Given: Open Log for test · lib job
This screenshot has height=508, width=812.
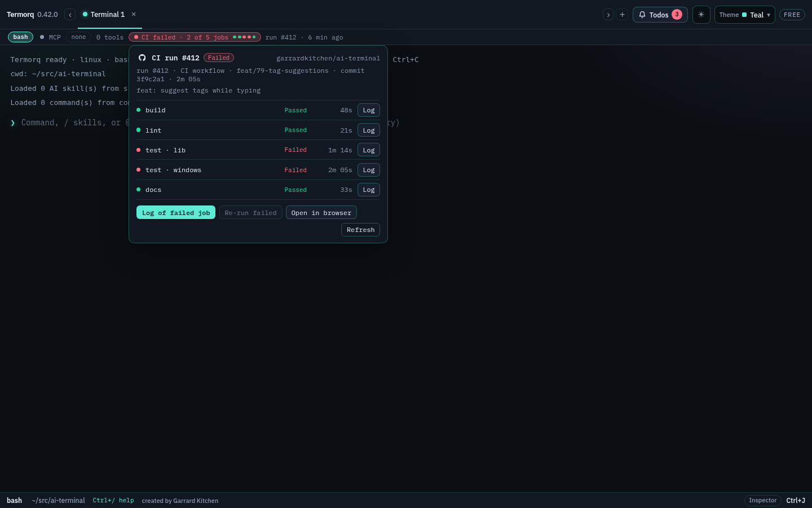Looking at the screenshot, I should pyautogui.click(x=369, y=150).
